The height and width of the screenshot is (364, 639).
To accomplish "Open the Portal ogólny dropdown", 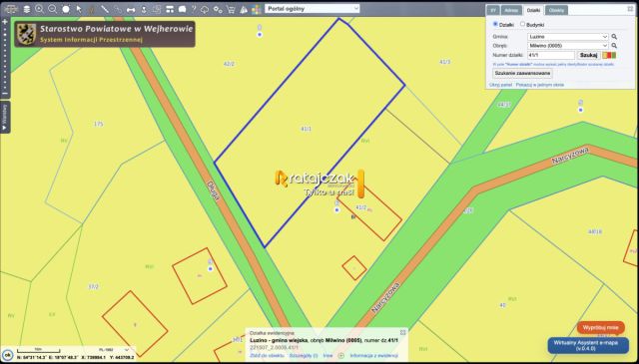I will pyautogui.click(x=313, y=9).
